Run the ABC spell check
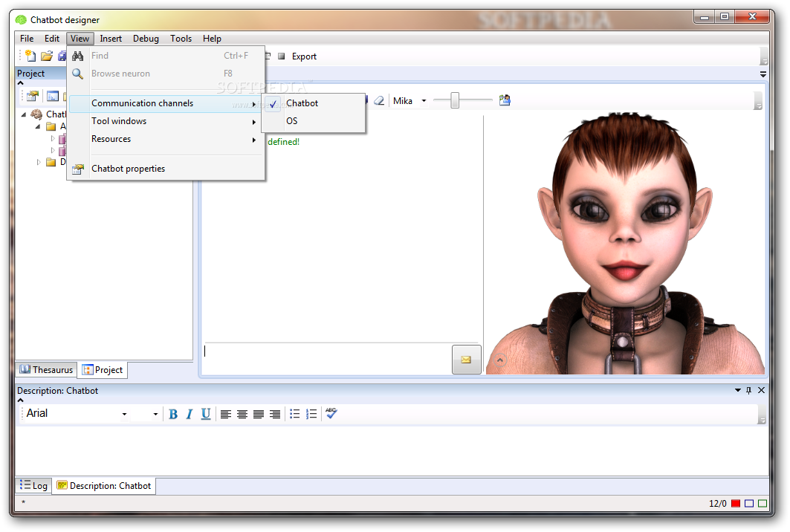The width and height of the screenshot is (790, 532). tap(331, 413)
